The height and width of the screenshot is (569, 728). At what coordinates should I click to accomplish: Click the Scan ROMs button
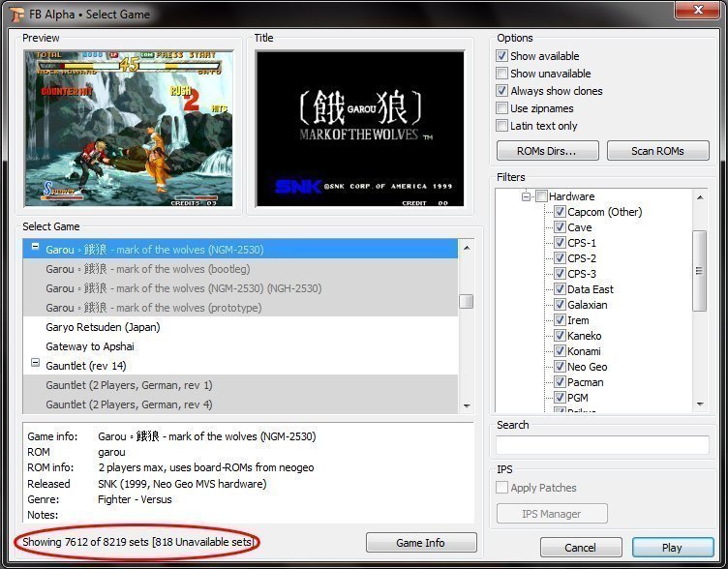pyautogui.click(x=658, y=151)
